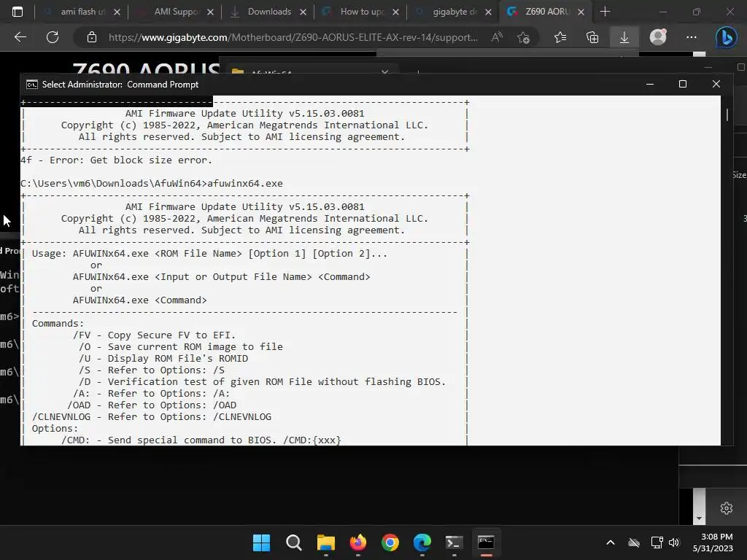Add this page to favorites
Viewport: 747px width, 560px height.
pos(524,37)
